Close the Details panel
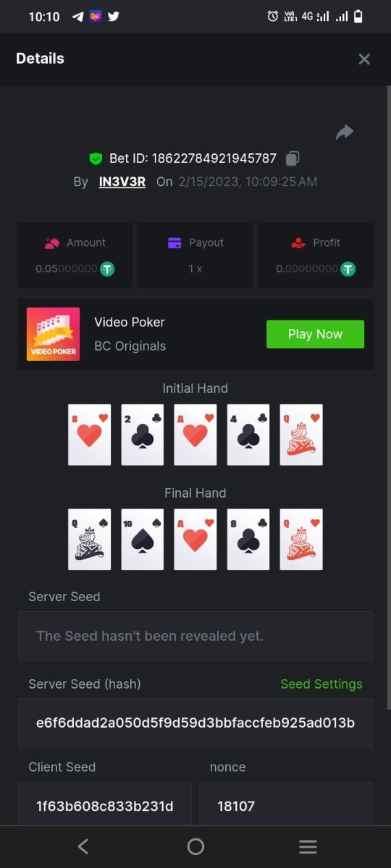391x868 pixels. click(x=364, y=59)
